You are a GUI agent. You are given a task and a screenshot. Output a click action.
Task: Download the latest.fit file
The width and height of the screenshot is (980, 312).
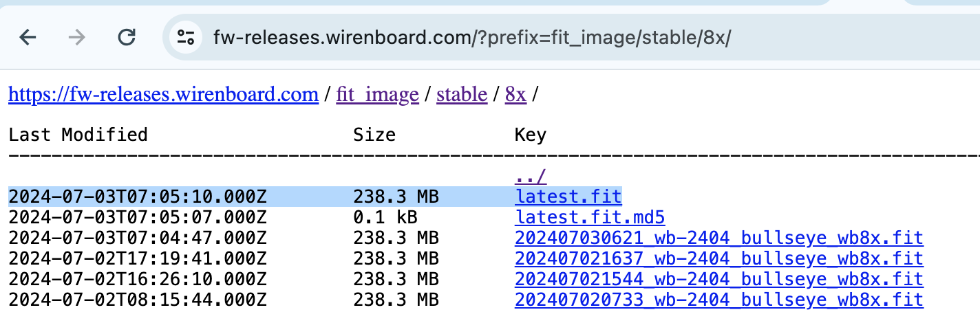(568, 197)
